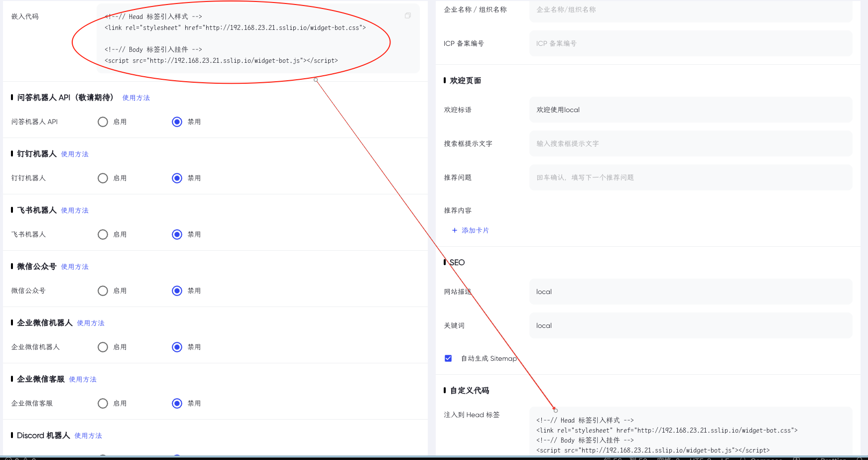Toggle 自动生成 Sitemap checkbox
The height and width of the screenshot is (460, 868).
(448, 358)
